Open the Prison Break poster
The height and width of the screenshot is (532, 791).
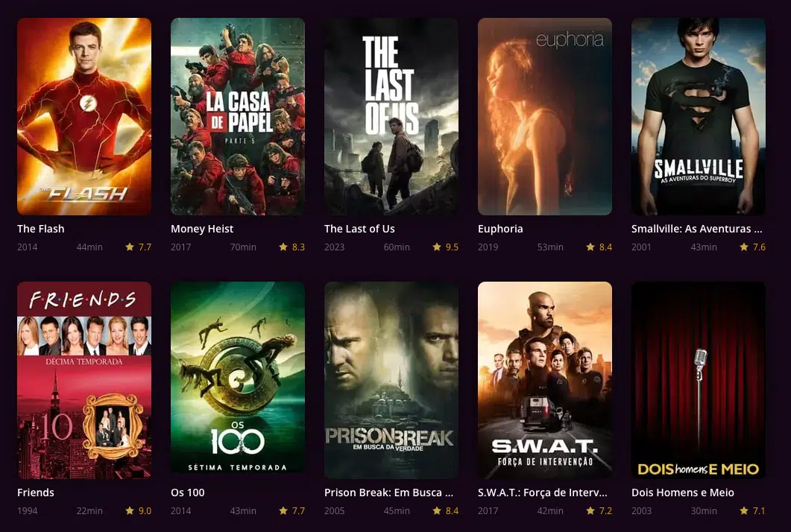click(391, 380)
